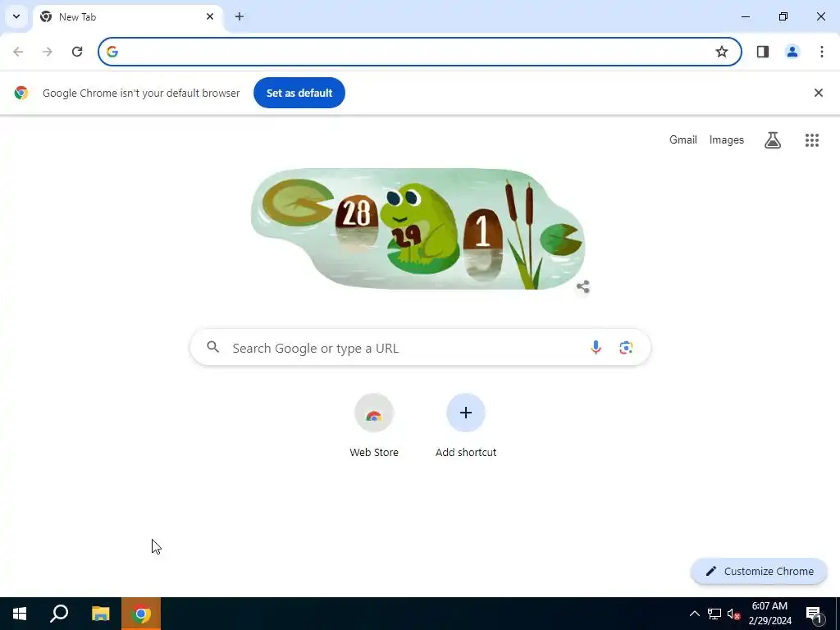Open the Google apps grid
The width and height of the screenshot is (840, 630).
point(812,140)
